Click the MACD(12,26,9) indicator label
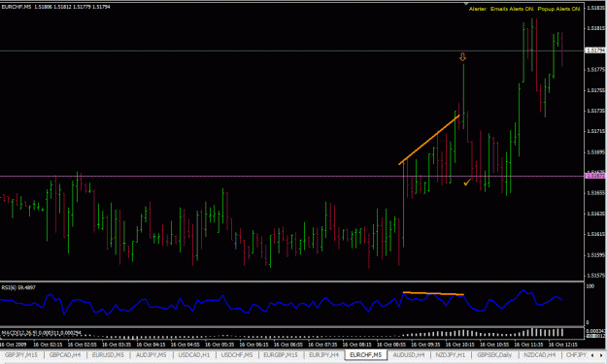 [41, 332]
